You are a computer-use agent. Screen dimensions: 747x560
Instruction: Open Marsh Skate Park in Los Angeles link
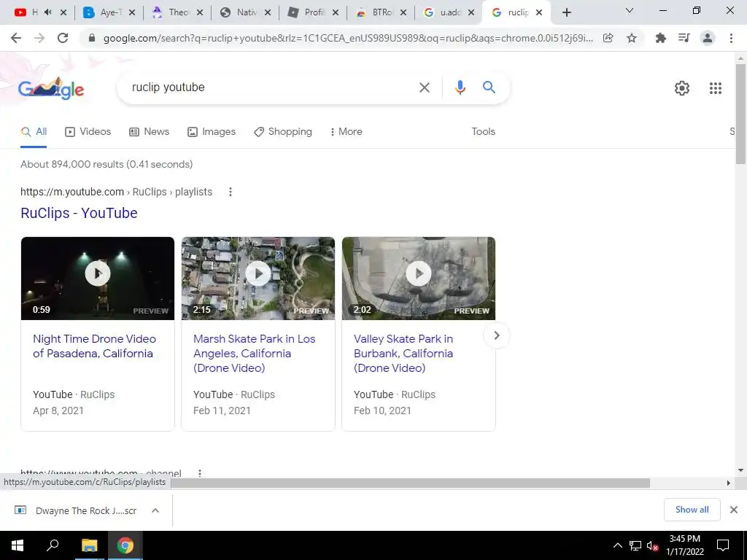(x=254, y=354)
